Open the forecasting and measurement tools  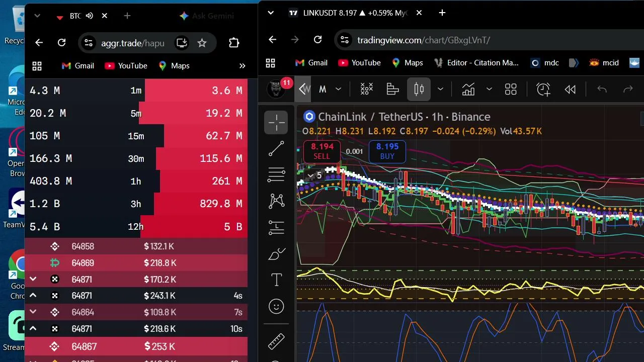(x=276, y=227)
